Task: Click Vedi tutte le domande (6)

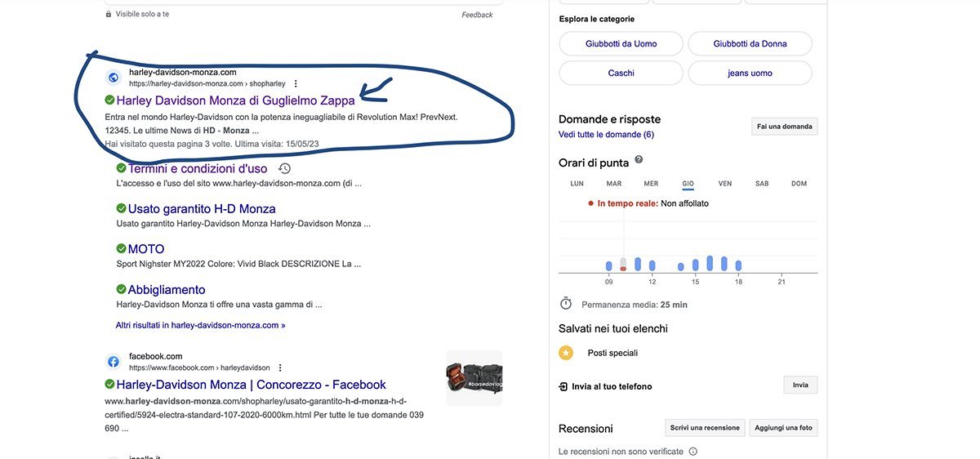Action: pyautogui.click(x=606, y=134)
